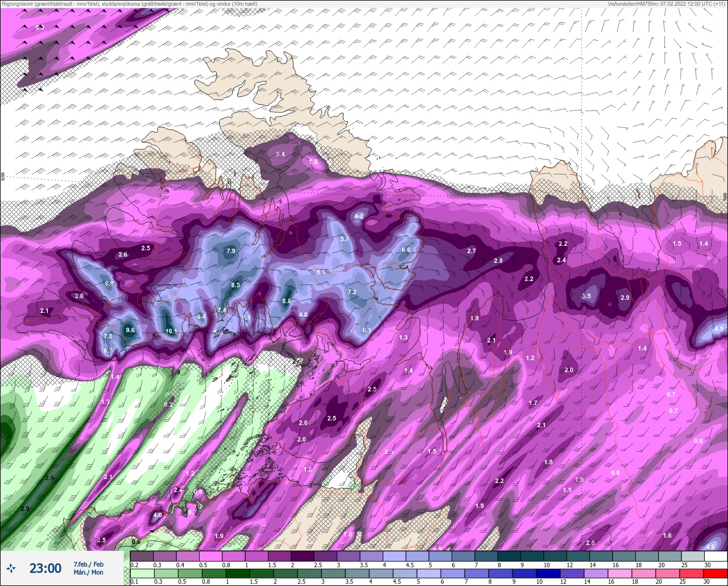Click the 7.4 precipitation value on the map
This screenshot has width=728, height=586.
tap(222, 309)
